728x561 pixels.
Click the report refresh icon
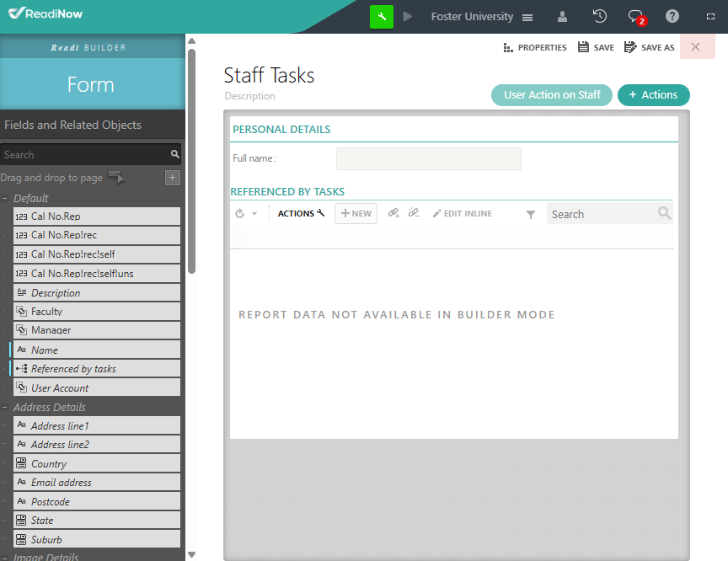[239, 213]
